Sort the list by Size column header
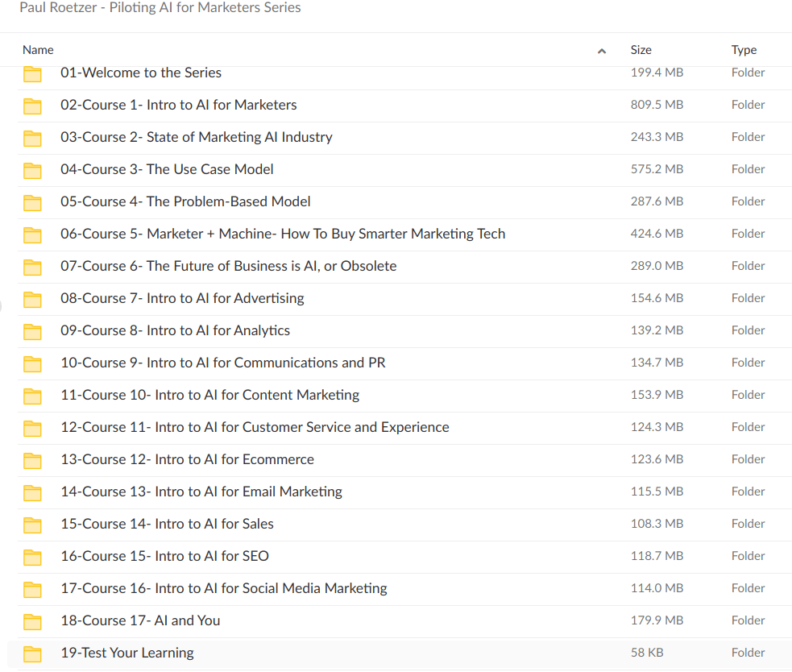 pos(641,50)
